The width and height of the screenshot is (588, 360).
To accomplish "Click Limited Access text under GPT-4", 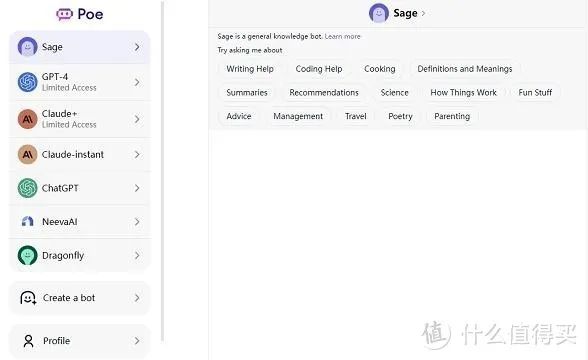I will pyautogui.click(x=69, y=88).
